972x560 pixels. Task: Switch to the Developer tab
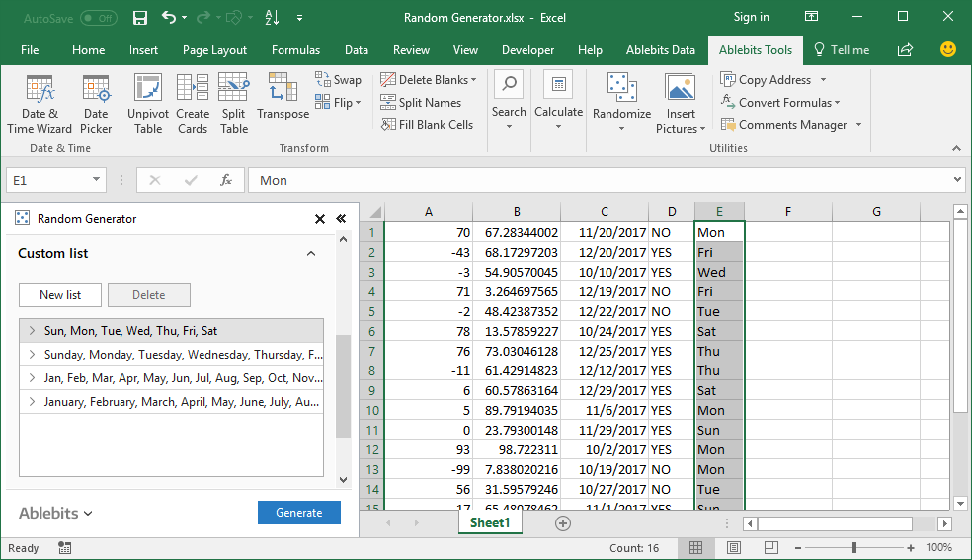point(527,50)
